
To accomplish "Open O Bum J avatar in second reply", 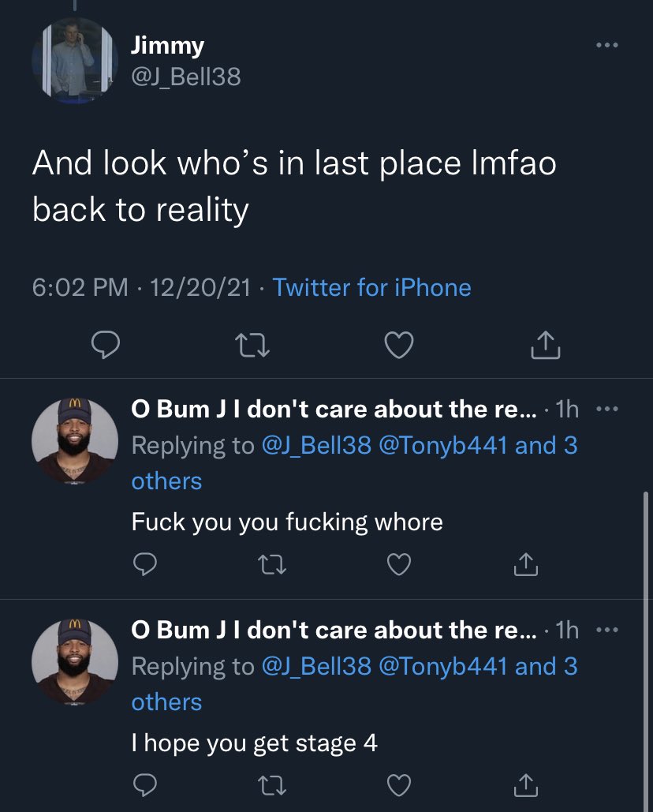I will (x=75, y=662).
